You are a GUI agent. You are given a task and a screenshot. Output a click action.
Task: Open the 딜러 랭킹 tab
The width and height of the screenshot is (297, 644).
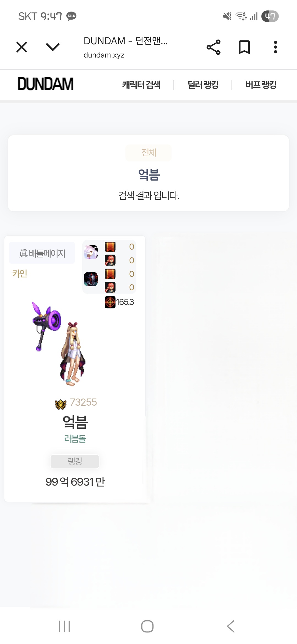tap(203, 85)
